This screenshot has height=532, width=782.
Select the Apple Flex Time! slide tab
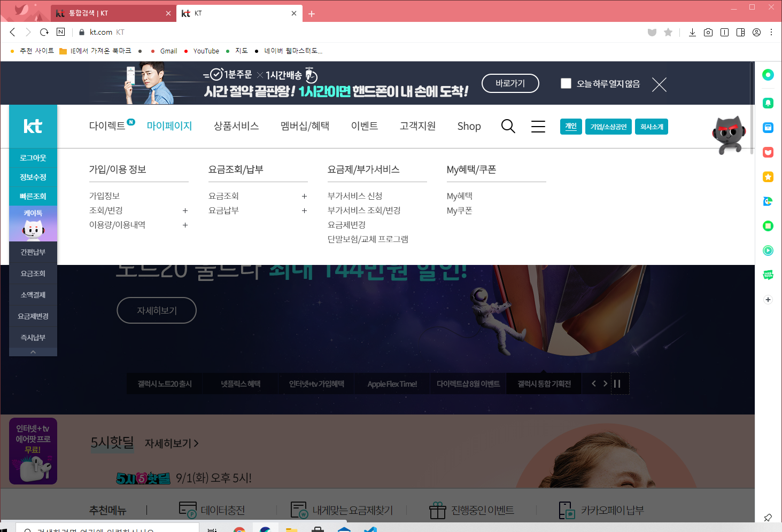(392, 384)
